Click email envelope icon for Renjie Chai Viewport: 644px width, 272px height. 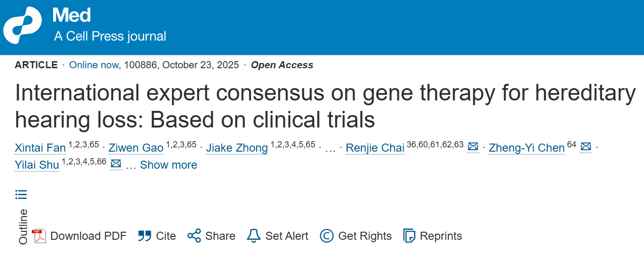[x=473, y=147]
